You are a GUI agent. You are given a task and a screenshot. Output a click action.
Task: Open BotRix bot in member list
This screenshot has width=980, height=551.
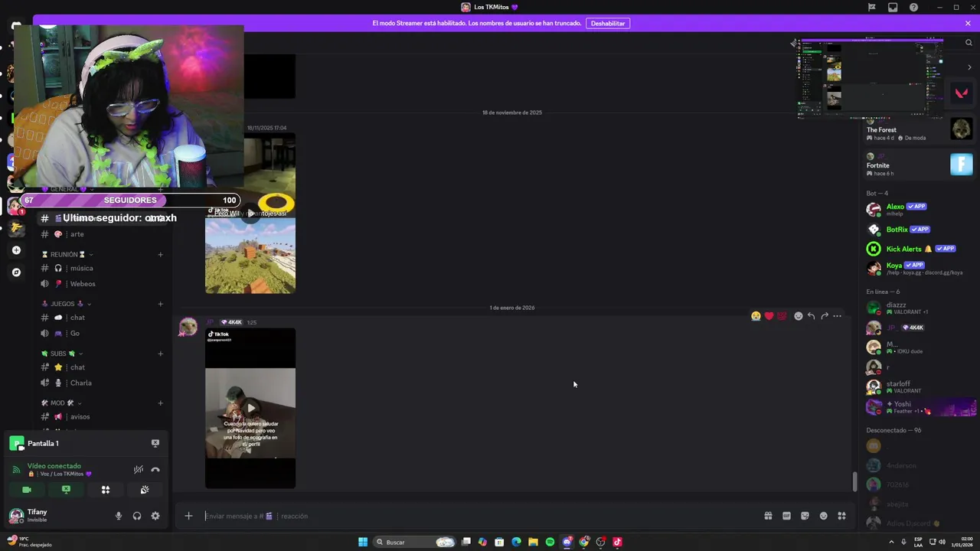pos(919,229)
